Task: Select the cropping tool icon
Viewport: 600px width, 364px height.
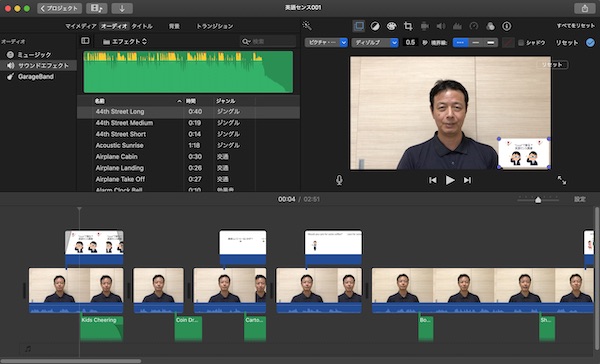Action: click(x=408, y=26)
